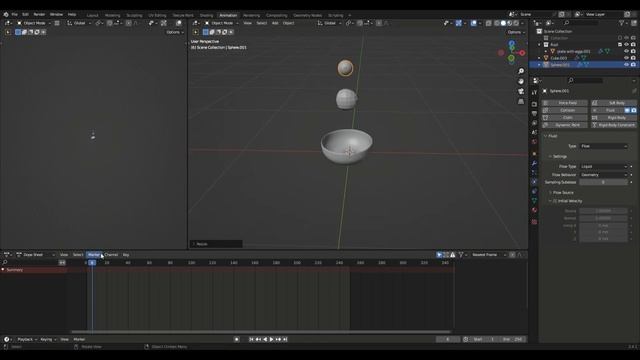Click the hand pan-view gizmo icon
The image size is (640, 360).
(521, 81)
